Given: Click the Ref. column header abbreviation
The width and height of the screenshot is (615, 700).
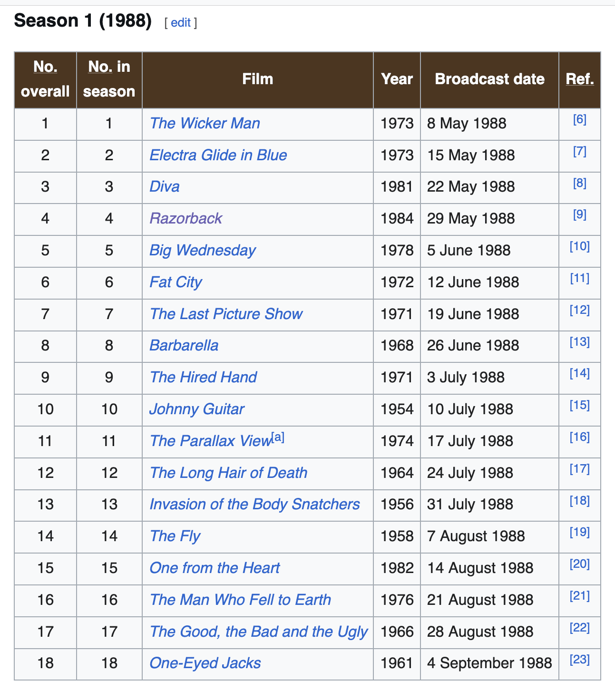Looking at the screenshot, I should [580, 79].
